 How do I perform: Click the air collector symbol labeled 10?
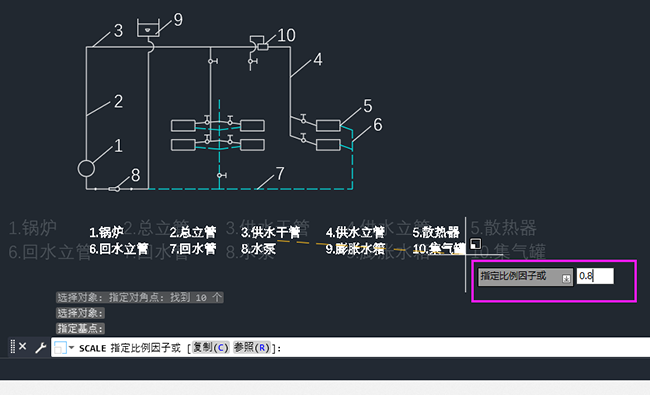click(x=263, y=47)
